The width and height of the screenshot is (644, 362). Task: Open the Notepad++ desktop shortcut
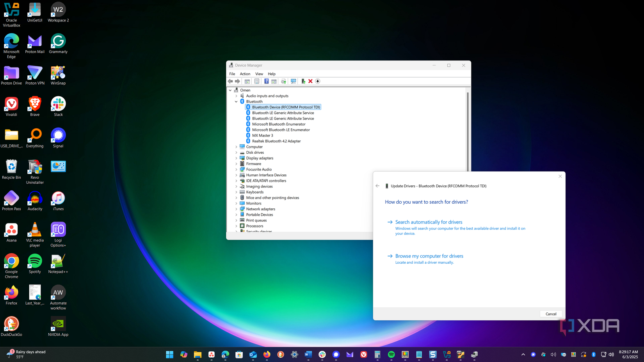[58, 264]
